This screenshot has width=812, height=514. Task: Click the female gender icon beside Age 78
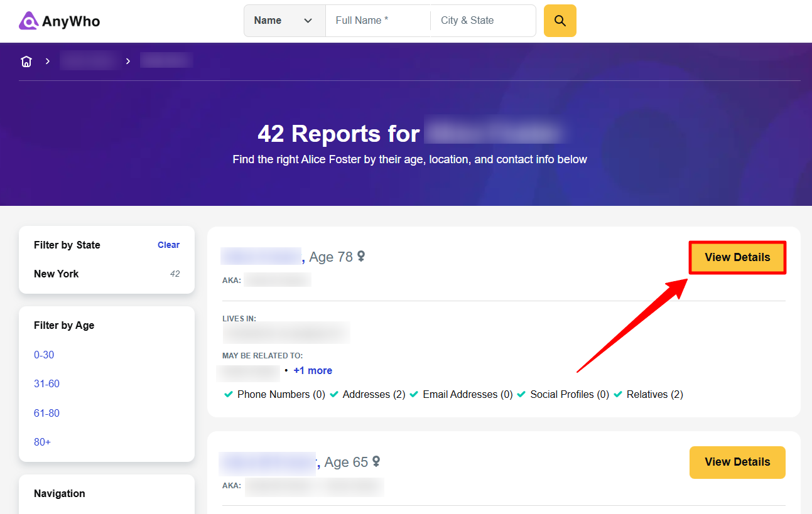click(361, 256)
